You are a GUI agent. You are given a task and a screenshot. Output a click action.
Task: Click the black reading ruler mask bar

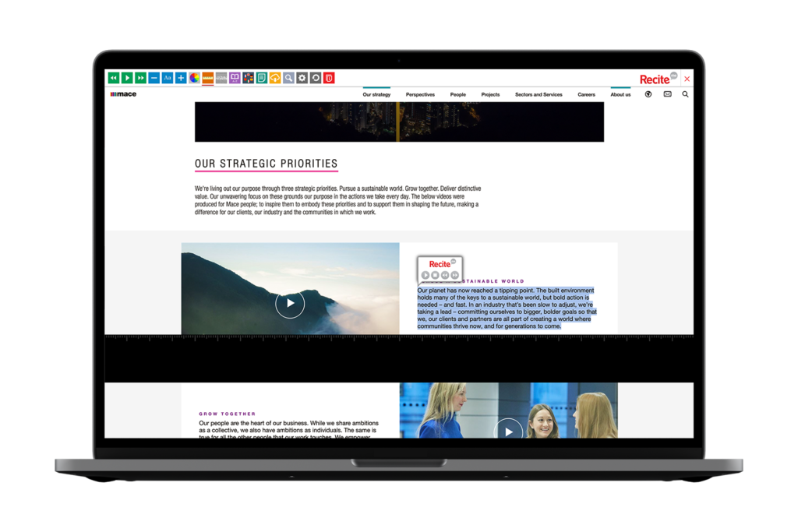399,358
